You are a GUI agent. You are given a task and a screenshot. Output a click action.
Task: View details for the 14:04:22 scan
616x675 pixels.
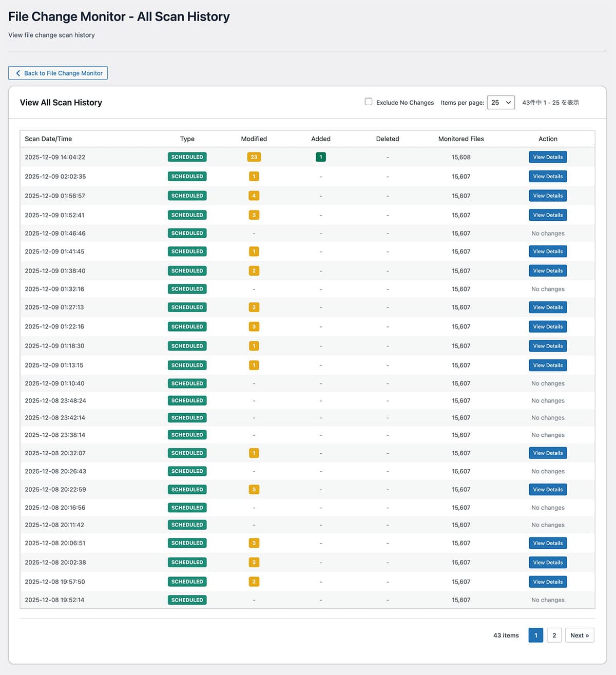pyautogui.click(x=548, y=157)
